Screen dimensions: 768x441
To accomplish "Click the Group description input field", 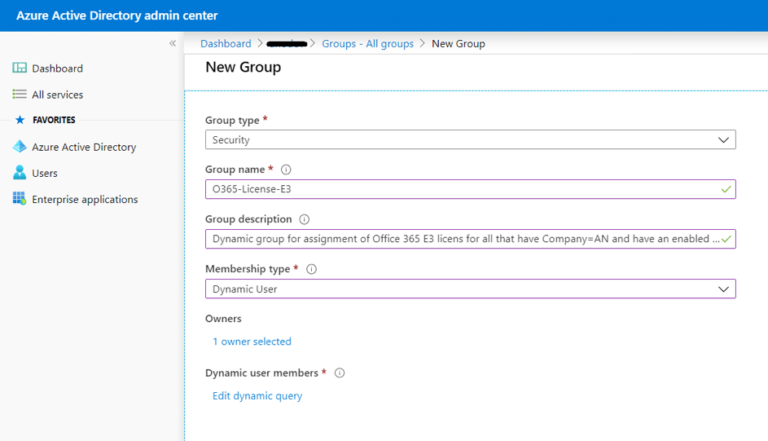I will 470,239.
